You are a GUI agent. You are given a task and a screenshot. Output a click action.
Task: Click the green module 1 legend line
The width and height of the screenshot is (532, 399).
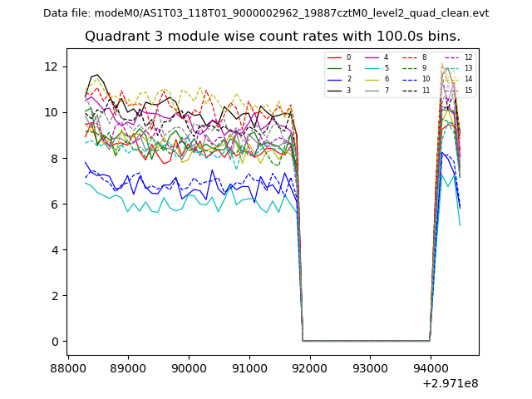click(x=336, y=68)
